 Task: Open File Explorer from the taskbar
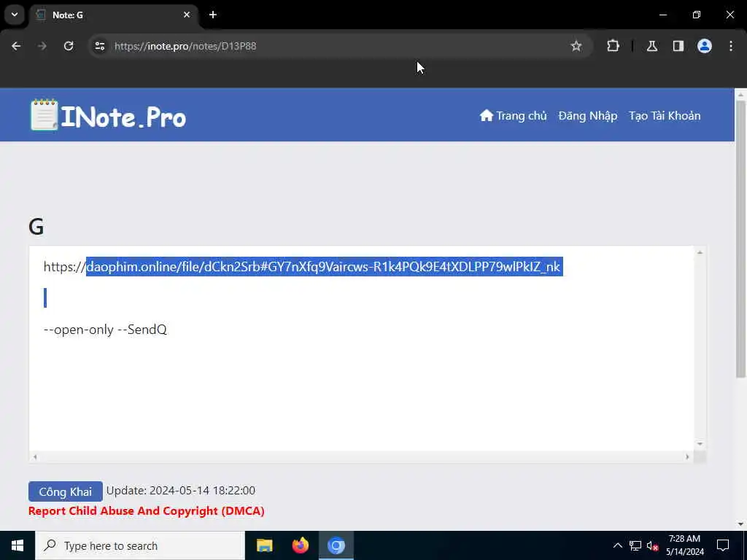264,545
